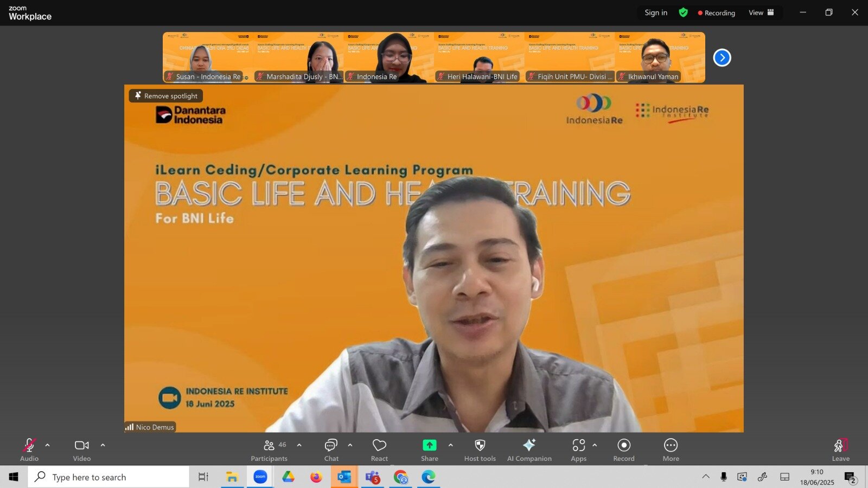Switch to the Zoom taskbar icon
Screen dimensions: 868x488
pyautogui.click(x=260, y=477)
